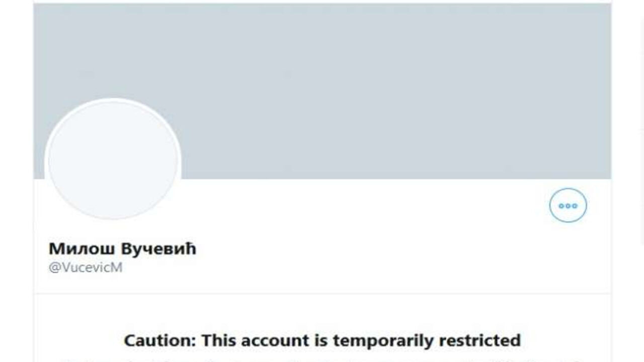The image size is (644, 362).
Task: Click the white space left of the ellipsis button
Action: (x=362, y=205)
